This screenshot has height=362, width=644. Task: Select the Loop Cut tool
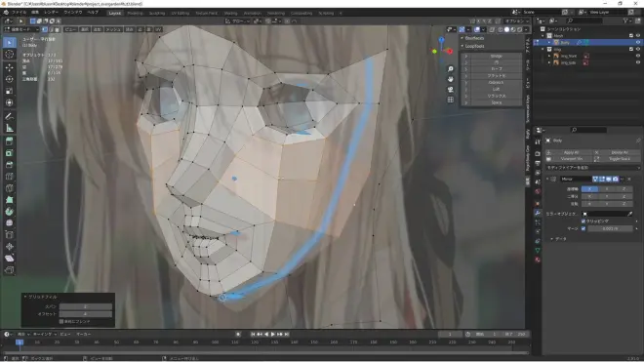[x=10, y=177]
